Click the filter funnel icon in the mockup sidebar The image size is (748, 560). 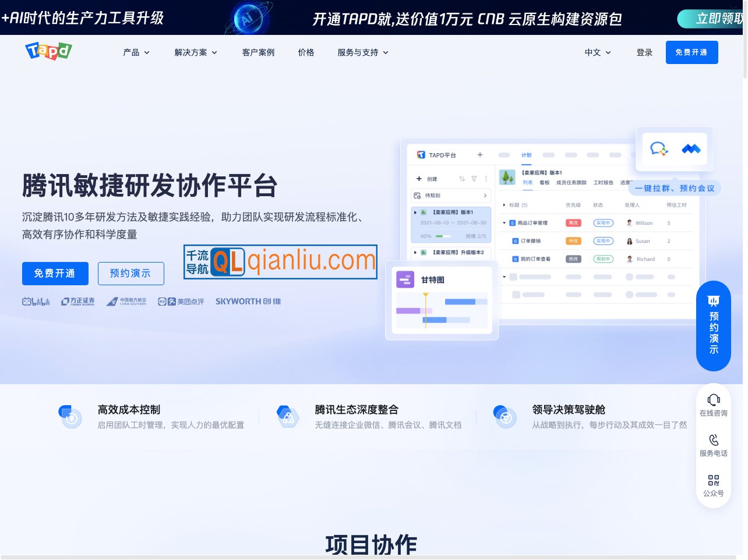[x=474, y=179]
